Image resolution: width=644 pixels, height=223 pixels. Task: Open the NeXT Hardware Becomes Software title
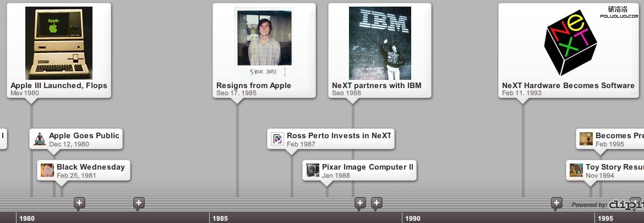(x=568, y=85)
